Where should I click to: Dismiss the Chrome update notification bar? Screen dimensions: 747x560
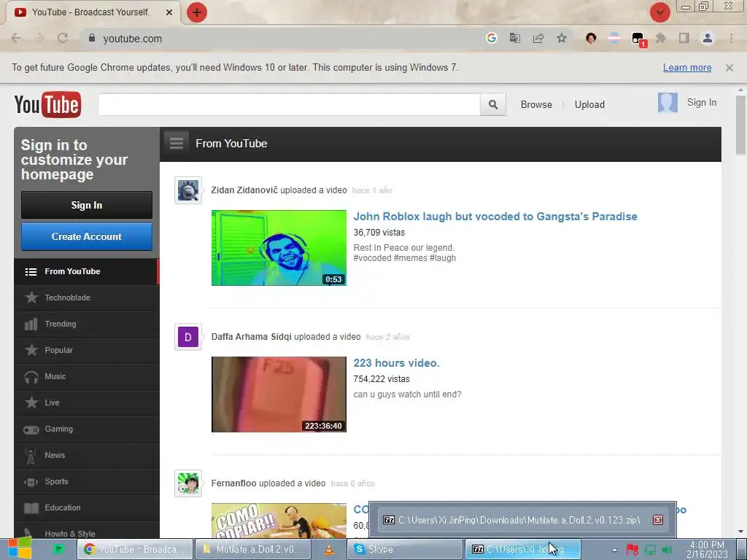(x=729, y=68)
